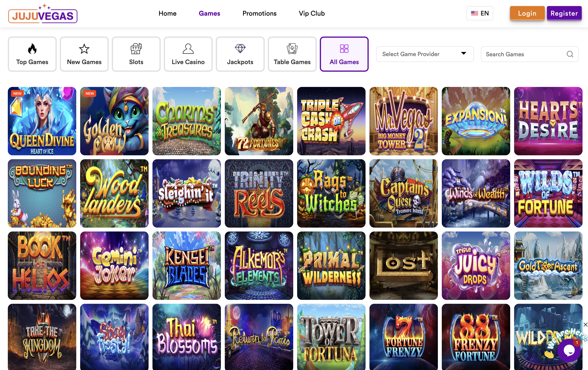Open the Golden Paw game
Screen dimensions: 588x370
(x=114, y=121)
